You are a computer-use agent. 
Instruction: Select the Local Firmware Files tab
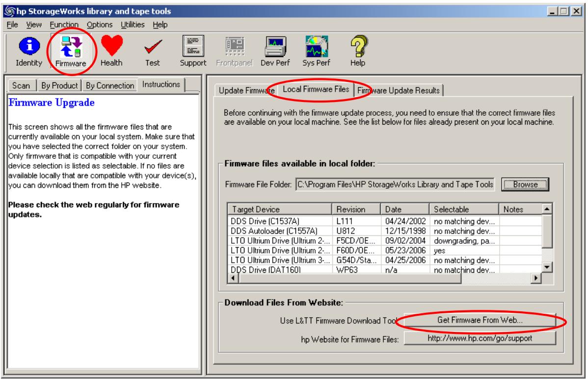click(316, 89)
